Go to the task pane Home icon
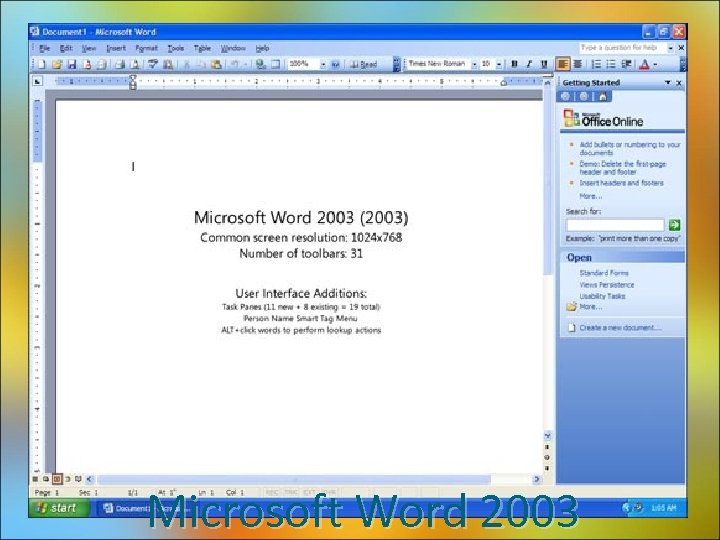This screenshot has height=540, width=720. click(603, 96)
